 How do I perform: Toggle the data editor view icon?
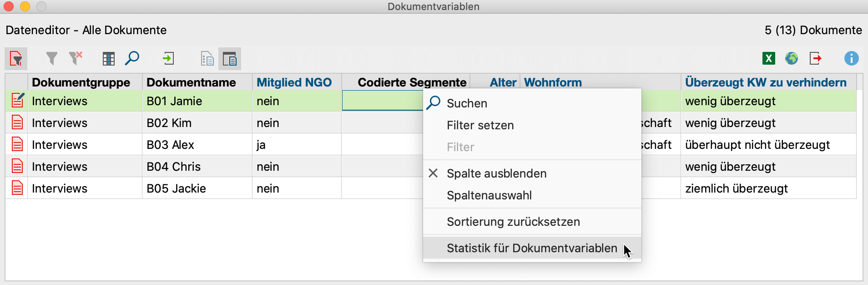[x=230, y=59]
